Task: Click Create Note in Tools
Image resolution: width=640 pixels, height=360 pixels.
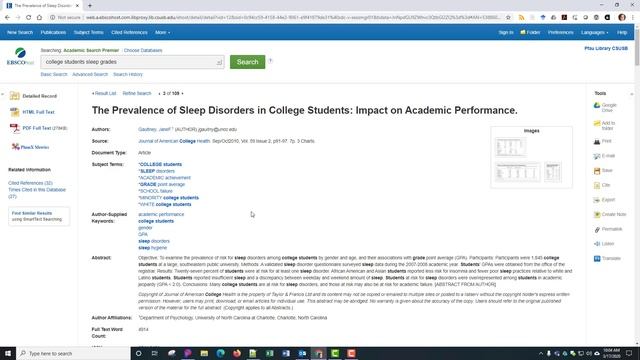Action: click(x=610, y=215)
